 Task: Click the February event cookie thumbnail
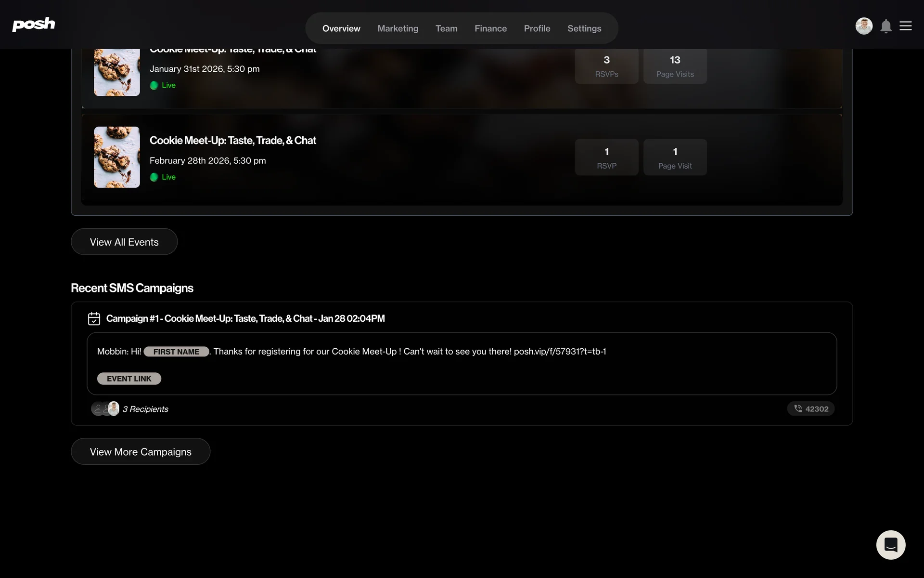coord(117,157)
